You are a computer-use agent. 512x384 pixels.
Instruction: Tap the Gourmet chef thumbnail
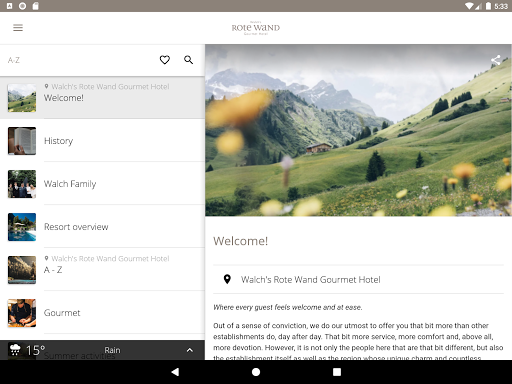(x=22, y=313)
